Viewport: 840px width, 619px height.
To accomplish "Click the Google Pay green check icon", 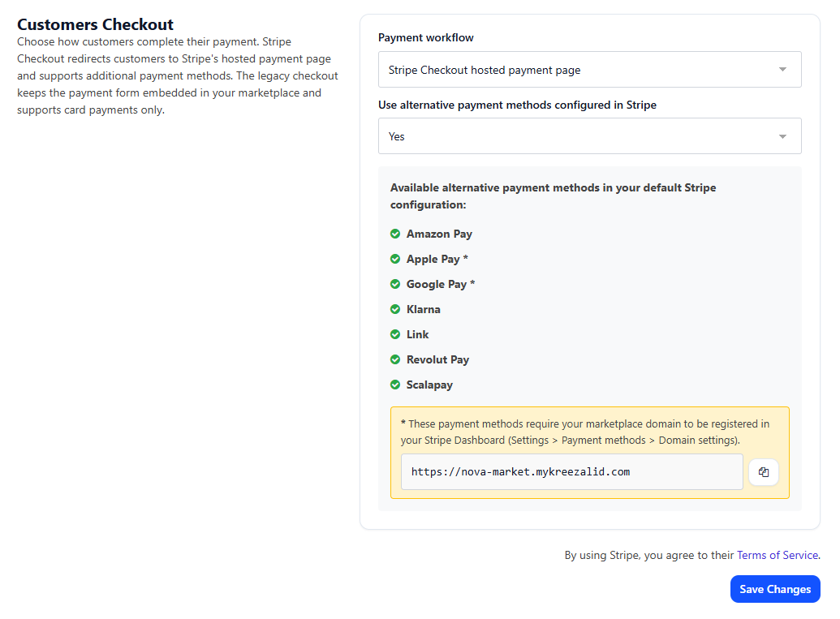I will point(395,284).
